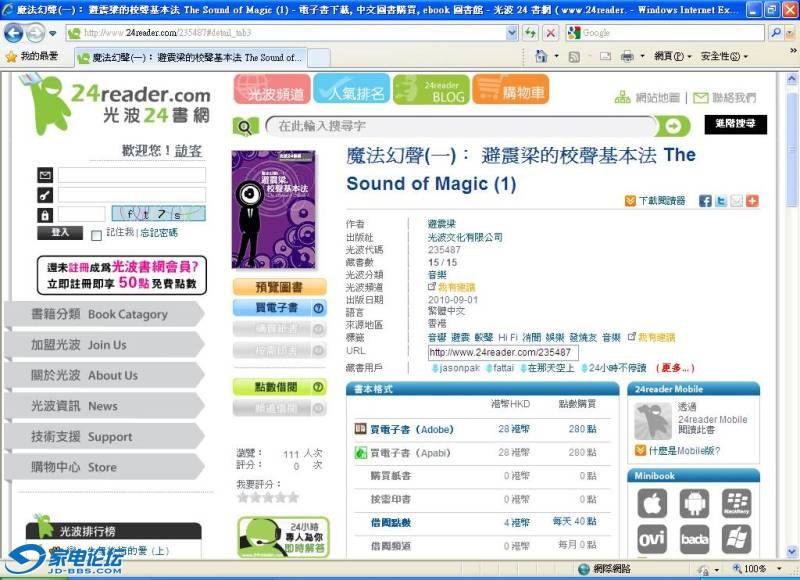The width and height of the screenshot is (800, 580).
Task: Expand hidden command bar chevron
Action: 793,51
